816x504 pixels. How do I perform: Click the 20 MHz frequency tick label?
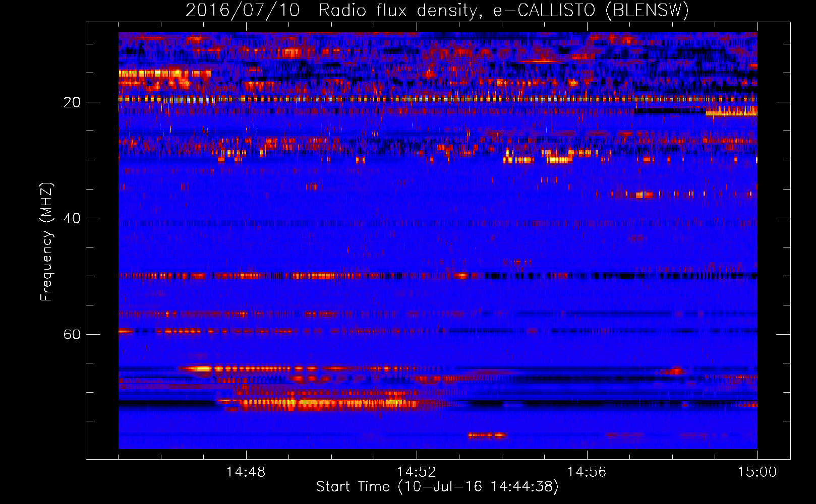[72, 102]
